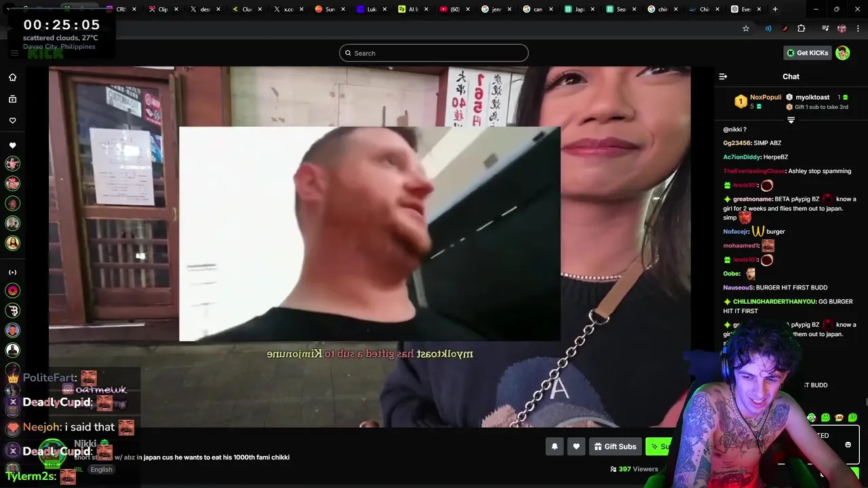Open NoxPopuli in the gift leaderboard
868x488 pixels.
pyautogui.click(x=766, y=97)
